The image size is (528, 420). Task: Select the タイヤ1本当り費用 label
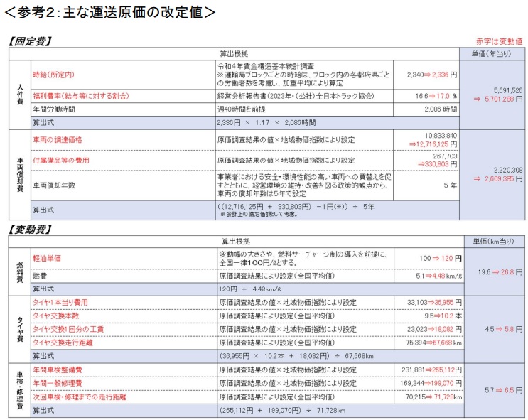(x=60, y=302)
